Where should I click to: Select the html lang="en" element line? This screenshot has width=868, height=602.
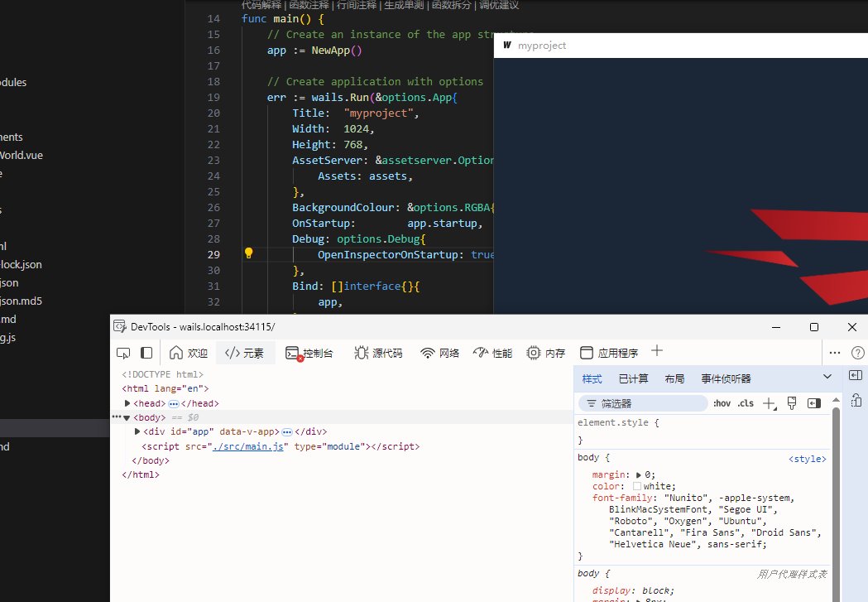(x=165, y=389)
